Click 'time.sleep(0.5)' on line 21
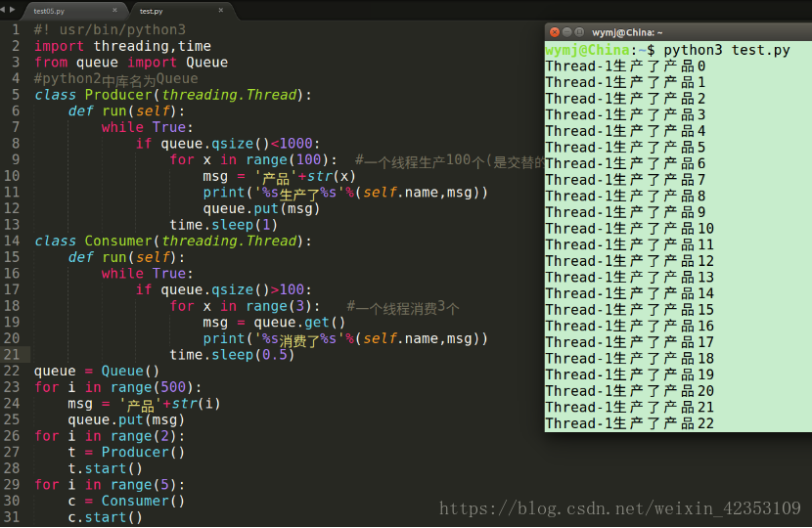 (232, 355)
